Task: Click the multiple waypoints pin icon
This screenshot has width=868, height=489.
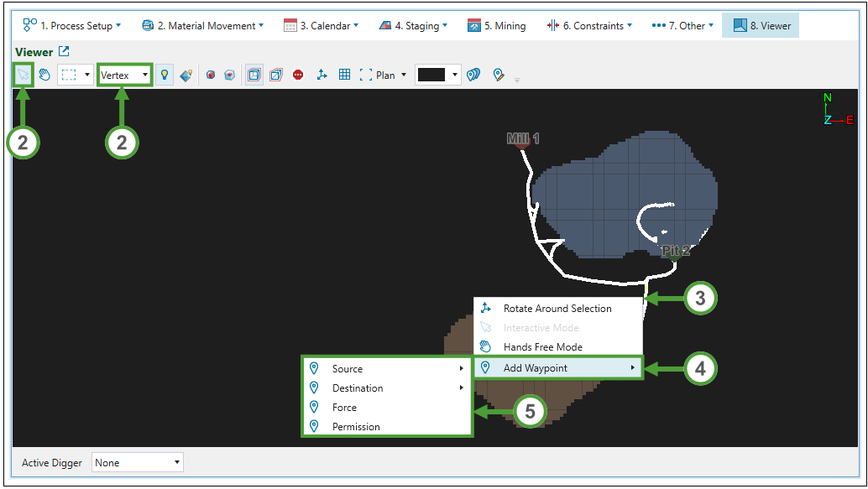Action: point(474,75)
